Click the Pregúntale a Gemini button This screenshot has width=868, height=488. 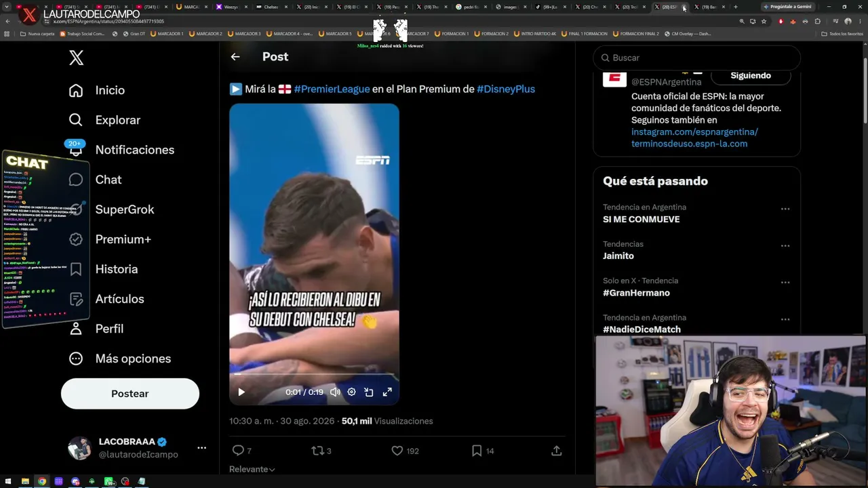point(787,7)
